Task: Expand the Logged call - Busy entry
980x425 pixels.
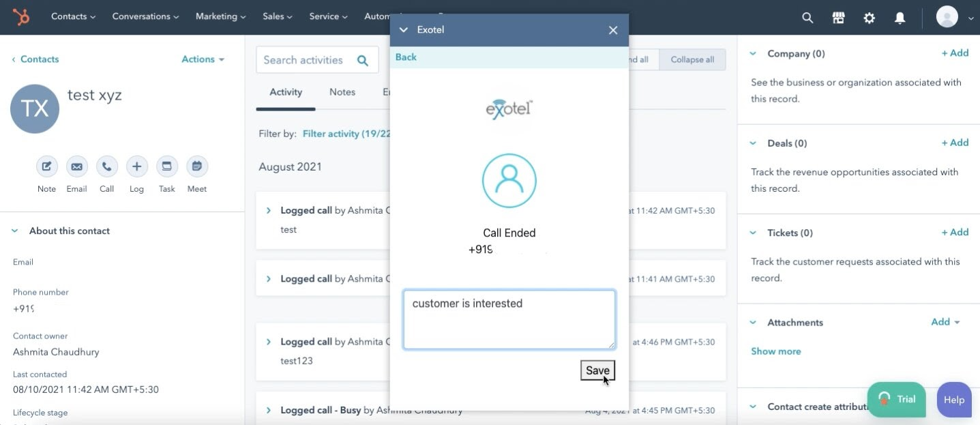Action: tap(268, 410)
